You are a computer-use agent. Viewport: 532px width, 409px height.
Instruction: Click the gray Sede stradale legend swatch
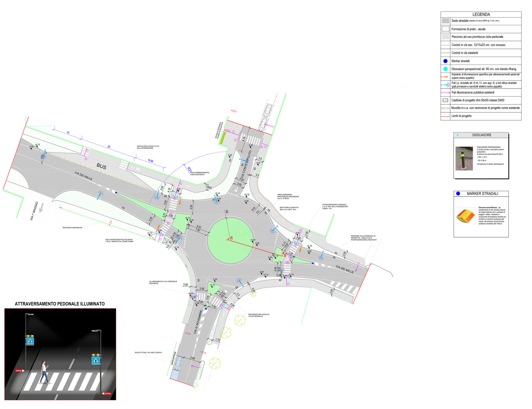[446, 21]
